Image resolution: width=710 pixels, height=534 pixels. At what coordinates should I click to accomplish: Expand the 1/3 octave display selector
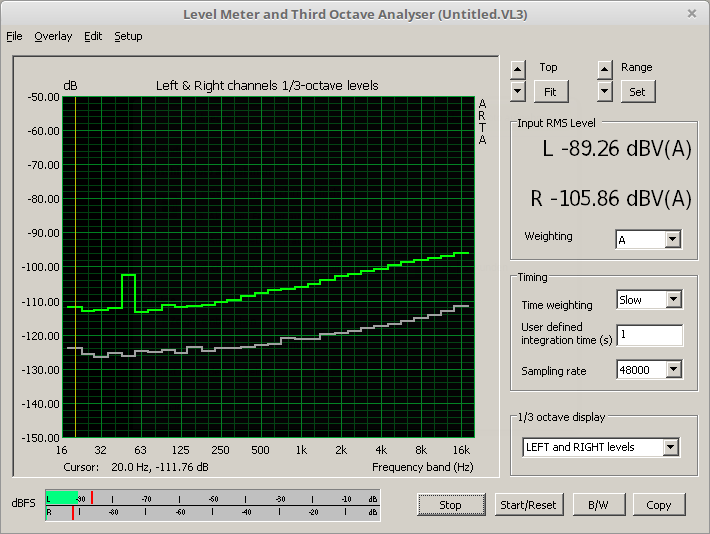(670, 448)
